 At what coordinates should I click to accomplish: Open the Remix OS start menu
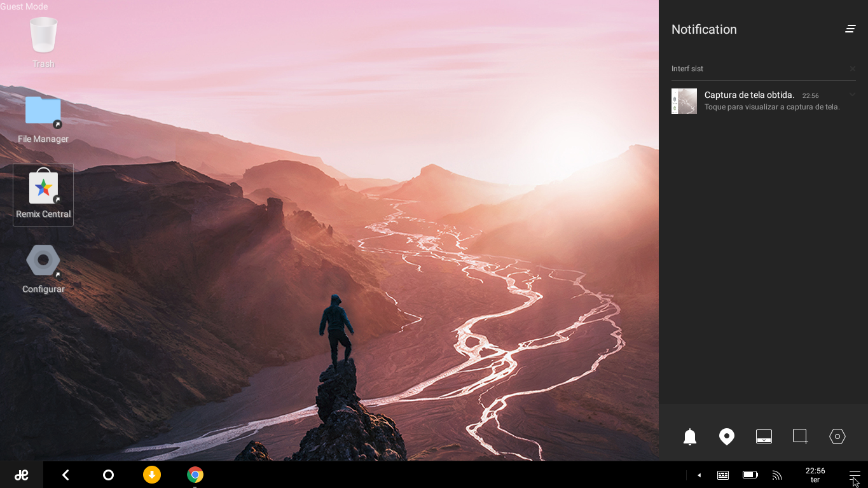[22, 475]
